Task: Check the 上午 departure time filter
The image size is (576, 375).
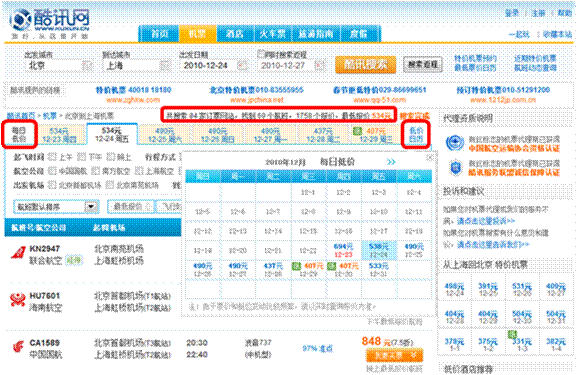Action: point(53,157)
